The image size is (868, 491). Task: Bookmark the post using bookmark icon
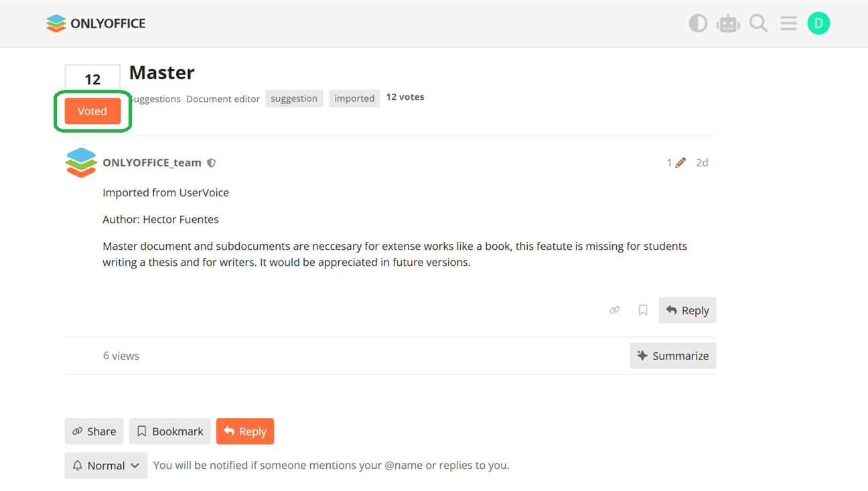[x=643, y=310]
